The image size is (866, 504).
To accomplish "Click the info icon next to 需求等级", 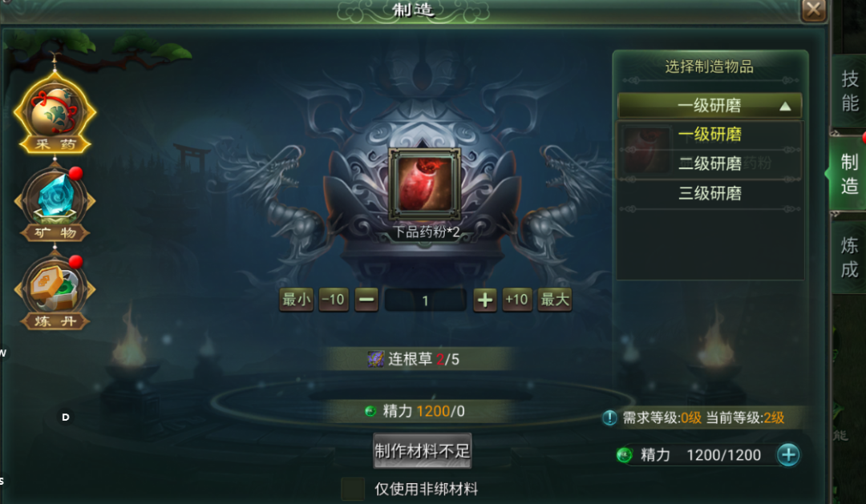I will [609, 418].
